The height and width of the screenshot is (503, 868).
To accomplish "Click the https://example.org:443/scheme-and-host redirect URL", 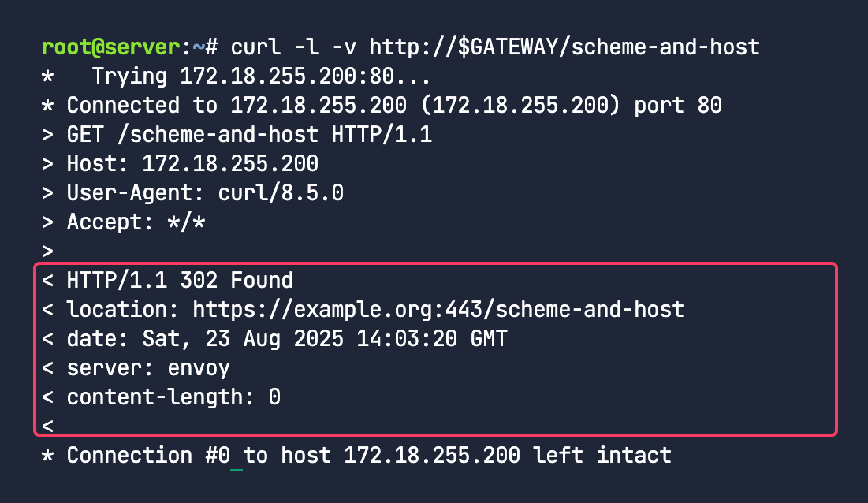I will point(438,310).
